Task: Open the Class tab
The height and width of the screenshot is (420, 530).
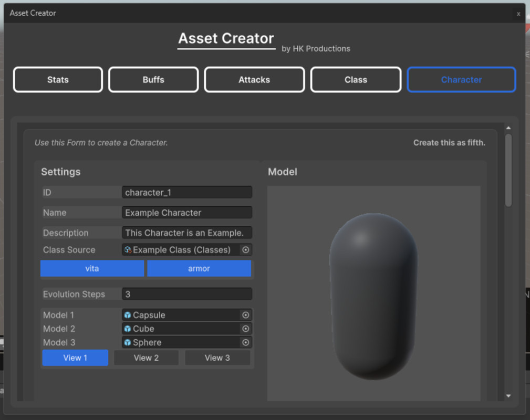Action: pyautogui.click(x=355, y=79)
